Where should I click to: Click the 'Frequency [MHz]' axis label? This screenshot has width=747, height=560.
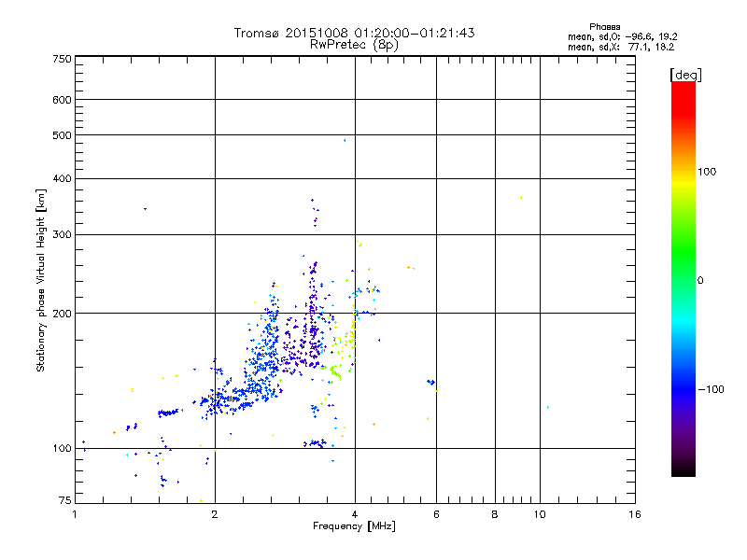click(354, 526)
